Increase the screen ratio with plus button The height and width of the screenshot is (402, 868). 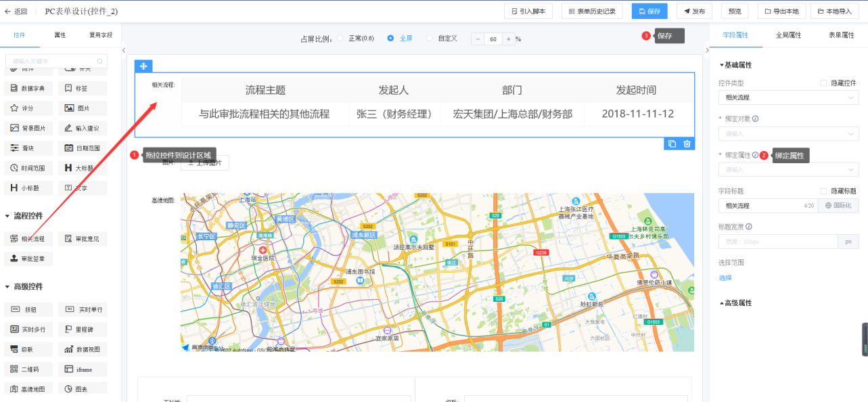(509, 39)
